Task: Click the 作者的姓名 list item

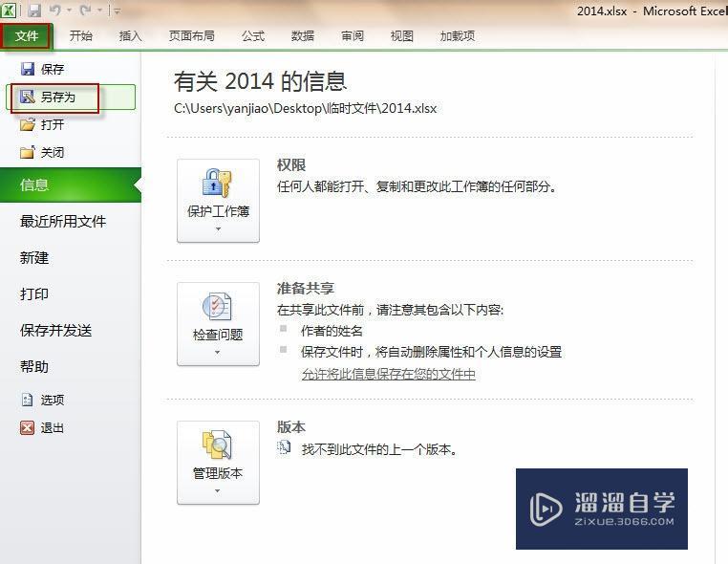Action: 332,331
